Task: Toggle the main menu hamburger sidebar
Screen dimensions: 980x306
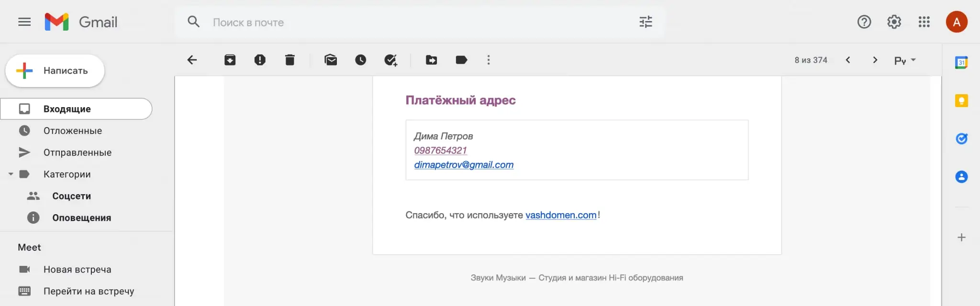Action: point(24,22)
